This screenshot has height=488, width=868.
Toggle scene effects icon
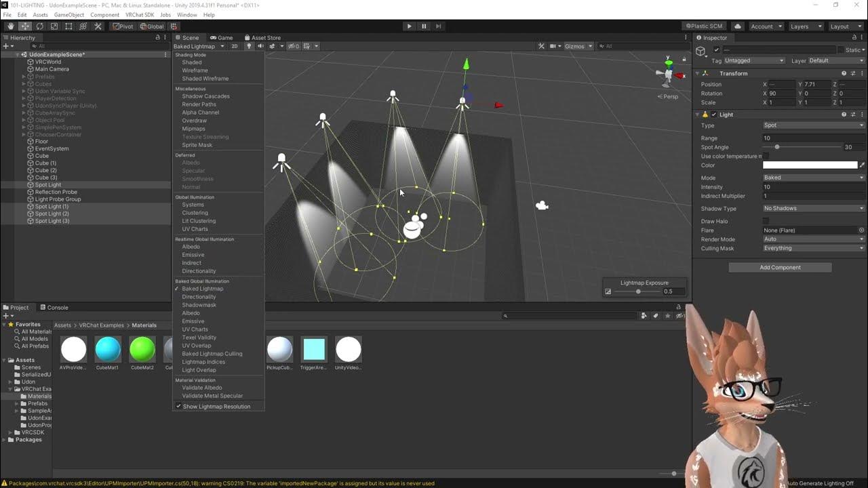[x=273, y=46]
